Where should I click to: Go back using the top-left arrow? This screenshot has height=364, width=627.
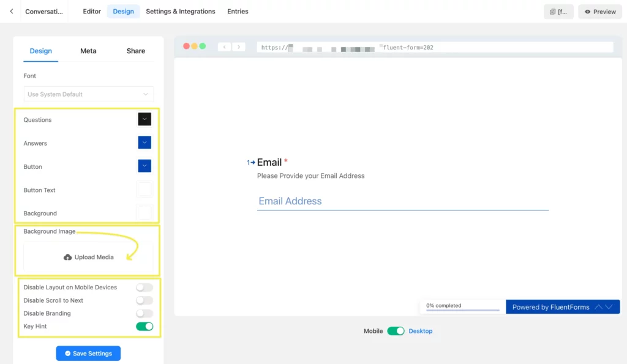click(12, 11)
